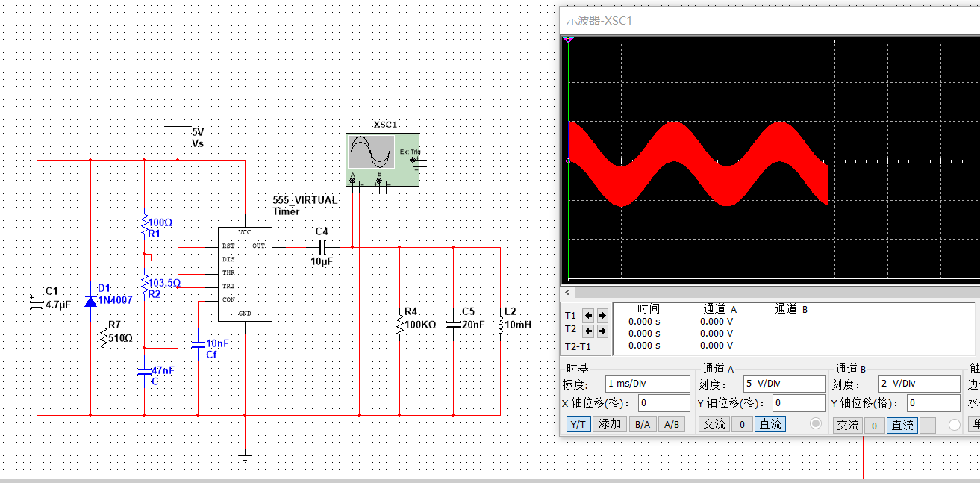The image size is (980, 483).
Task: Select coupling capacitor C4 10µF
Action: pyautogui.click(x=323, y=246)
